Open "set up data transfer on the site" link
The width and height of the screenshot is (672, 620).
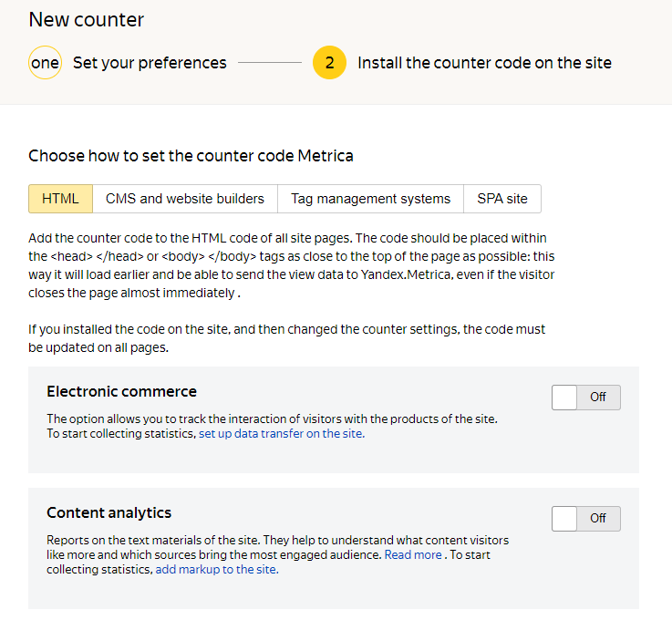tap(281, 434)
